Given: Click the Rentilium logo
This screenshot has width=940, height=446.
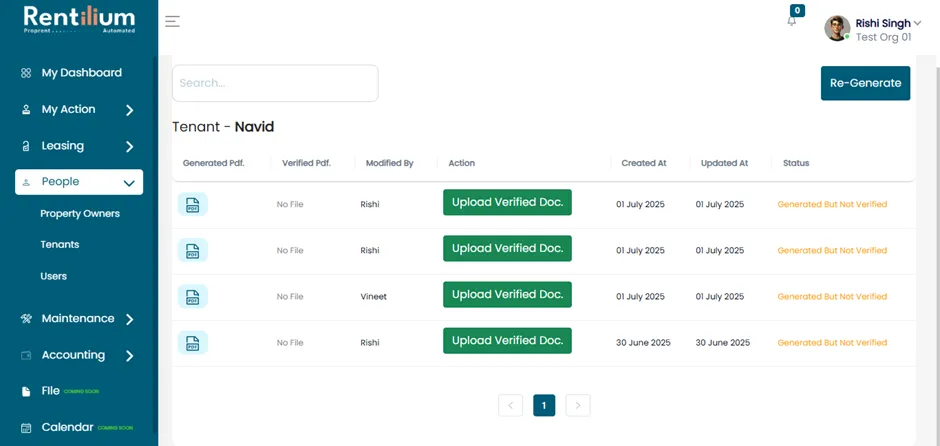Looking at the screenshot, I should coord(79,19).
